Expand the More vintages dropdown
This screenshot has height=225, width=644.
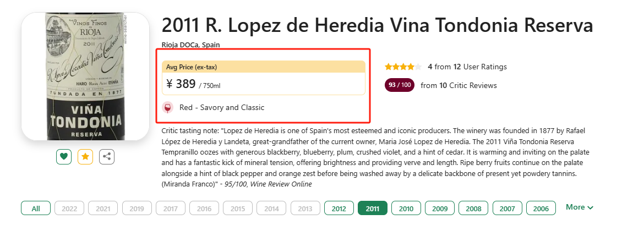click(580, 207)
